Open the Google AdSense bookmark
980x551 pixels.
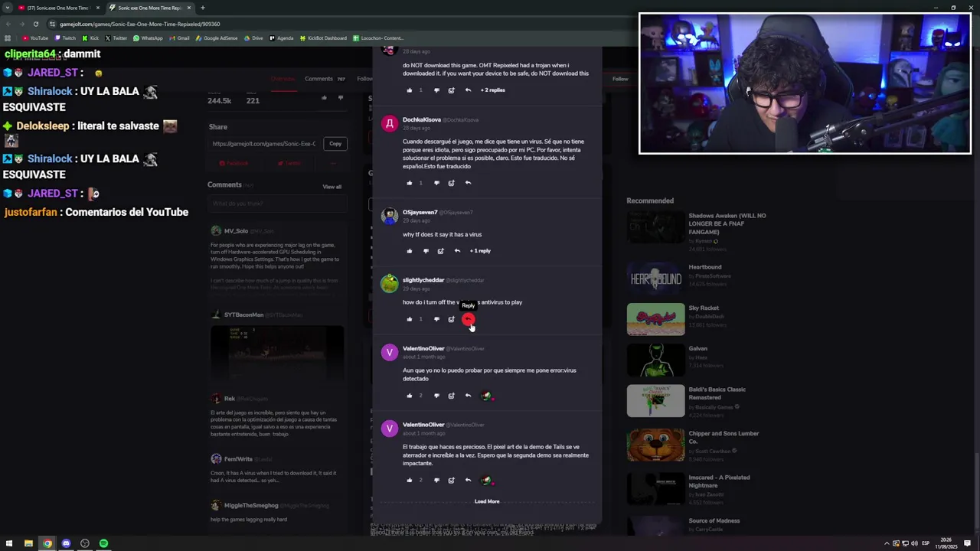pyautogui.click(x=217, y=38)
